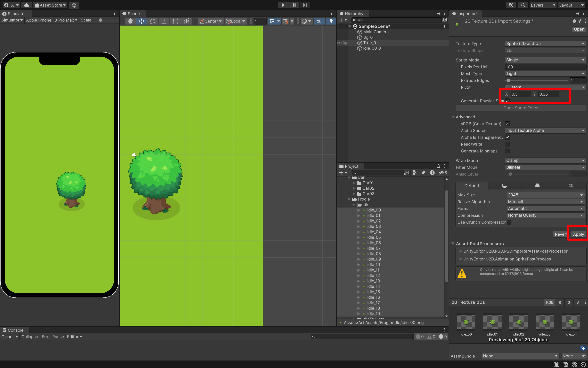Click the Apply button
Viewport: 588px width, 368px height.
(x=578, y=234)
